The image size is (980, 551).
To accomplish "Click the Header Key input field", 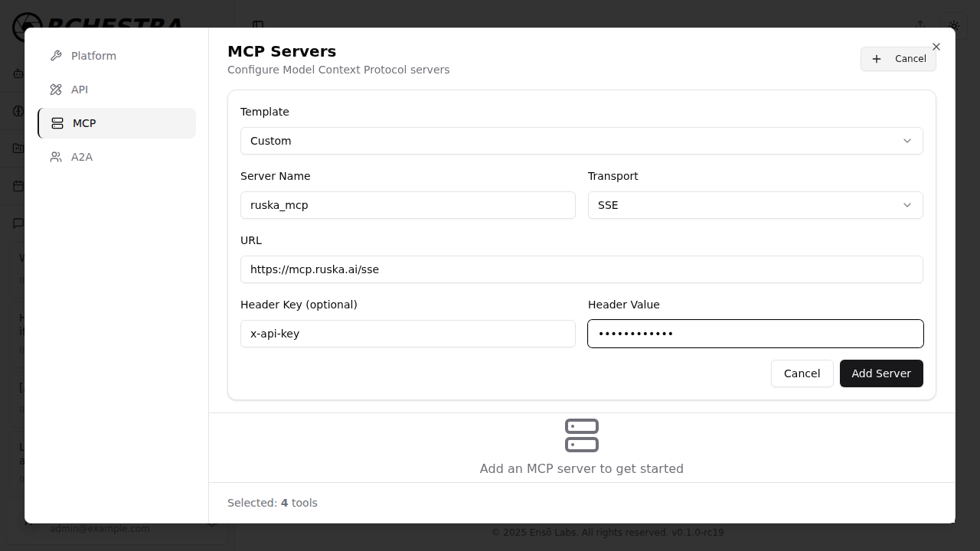I will (x=408, y=334).
